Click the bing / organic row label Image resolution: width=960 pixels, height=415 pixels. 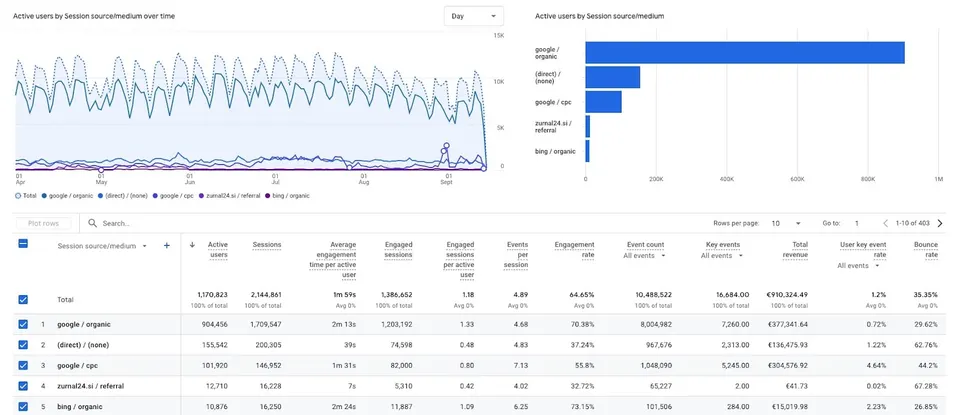tap(80, 406)
